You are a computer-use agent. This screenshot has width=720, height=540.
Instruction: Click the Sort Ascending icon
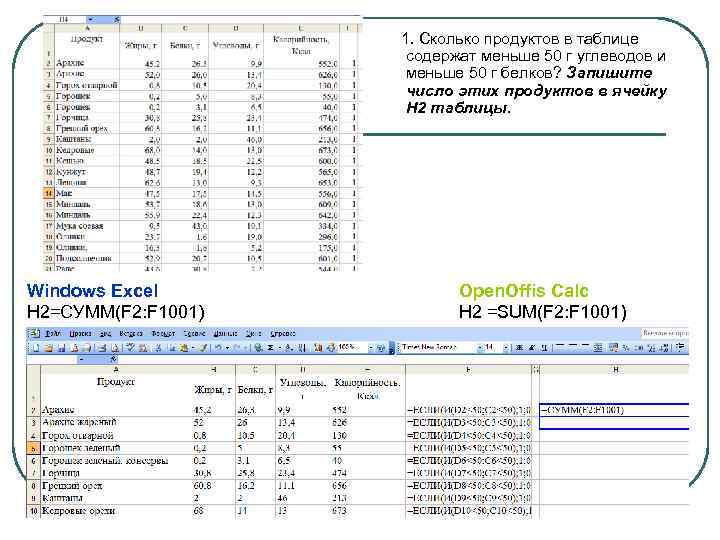289,348
